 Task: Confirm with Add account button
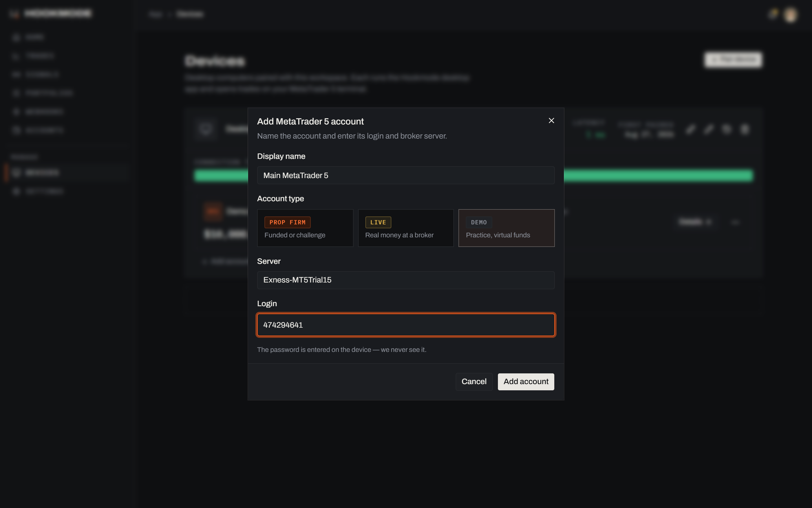click(526, 382)
